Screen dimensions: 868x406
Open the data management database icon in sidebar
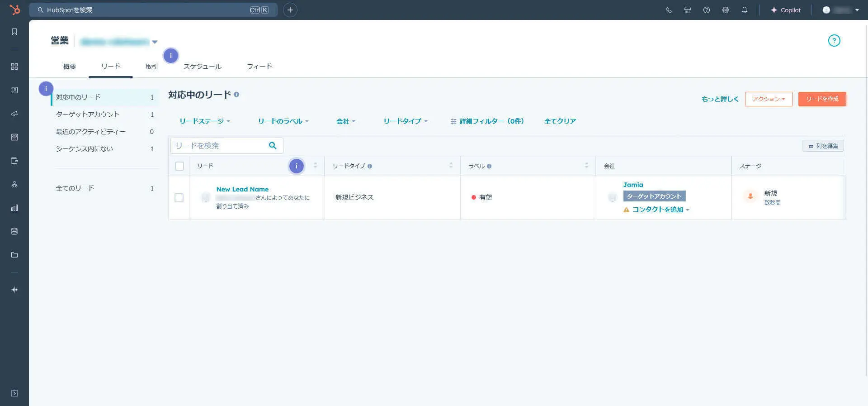pos(14,231)
